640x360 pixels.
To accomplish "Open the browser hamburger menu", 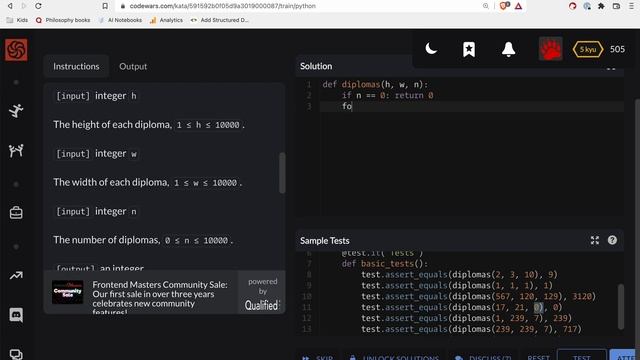I will pyautogui.click(x=631, y=6).
